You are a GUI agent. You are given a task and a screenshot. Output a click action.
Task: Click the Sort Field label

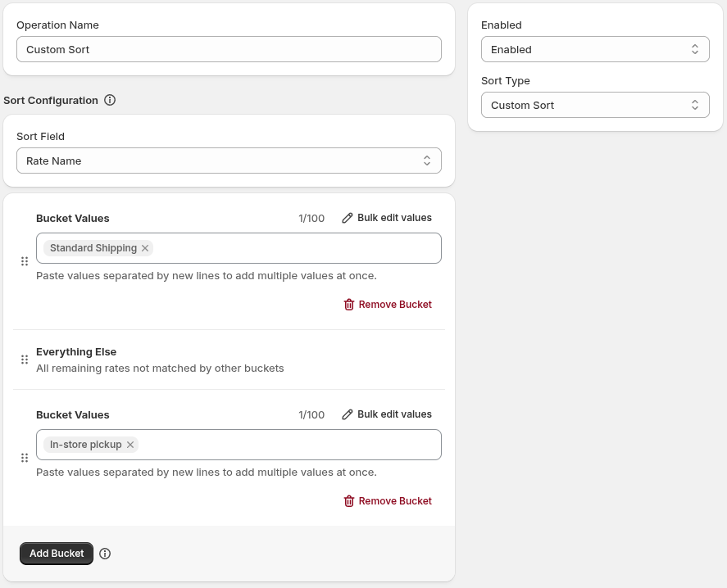point(40,136)
